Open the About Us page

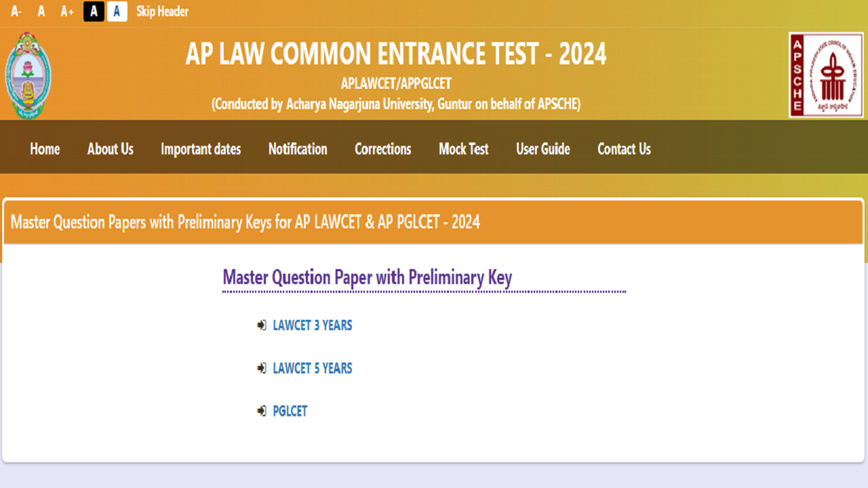pos(111,149)
